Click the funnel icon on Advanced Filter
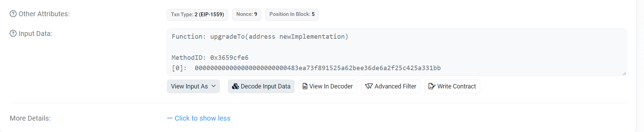Image resolution: width=644 pixels, height=132 pixels. coord(369,86)
